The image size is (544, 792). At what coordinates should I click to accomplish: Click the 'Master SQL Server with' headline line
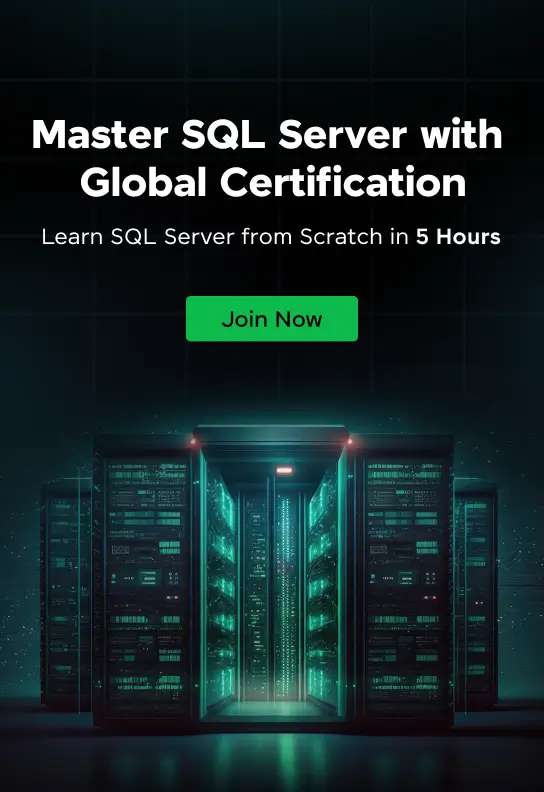pyautogui.click(x=267, y=135)
